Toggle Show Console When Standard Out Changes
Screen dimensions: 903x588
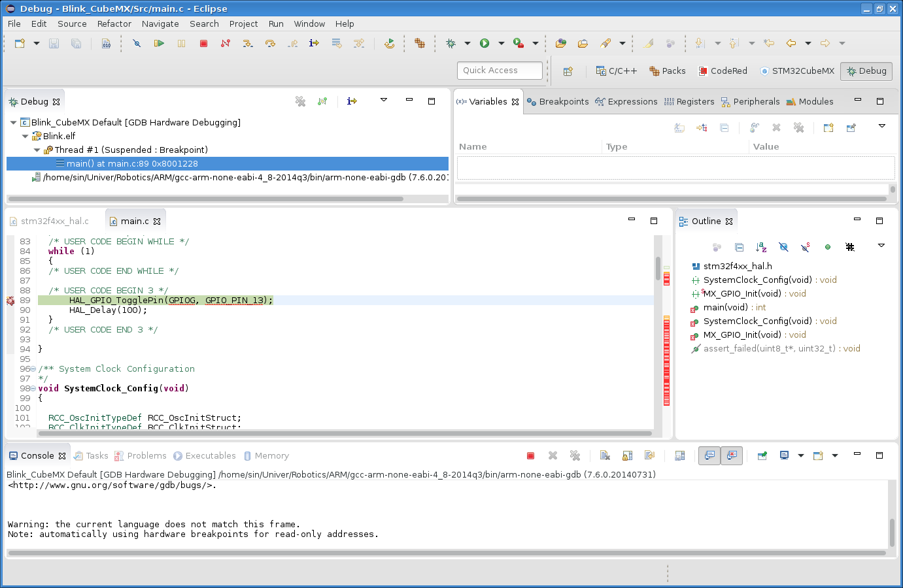tap(709, 455)
